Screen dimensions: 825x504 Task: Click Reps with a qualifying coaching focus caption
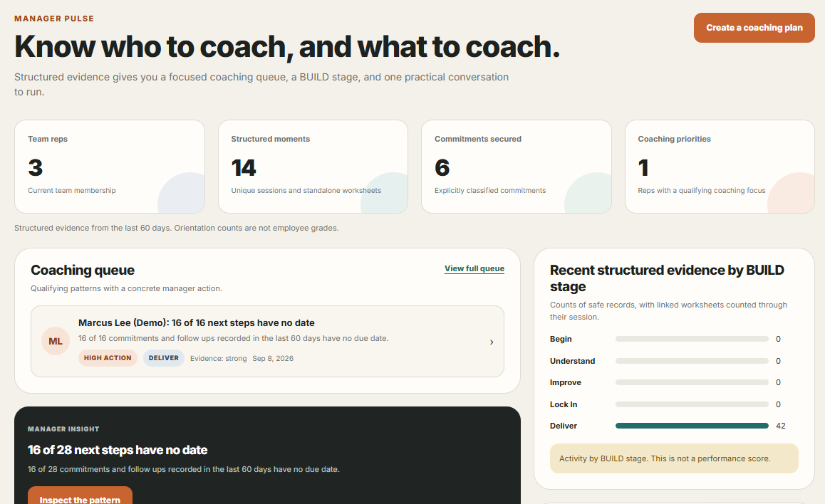[x=702, y=190]
